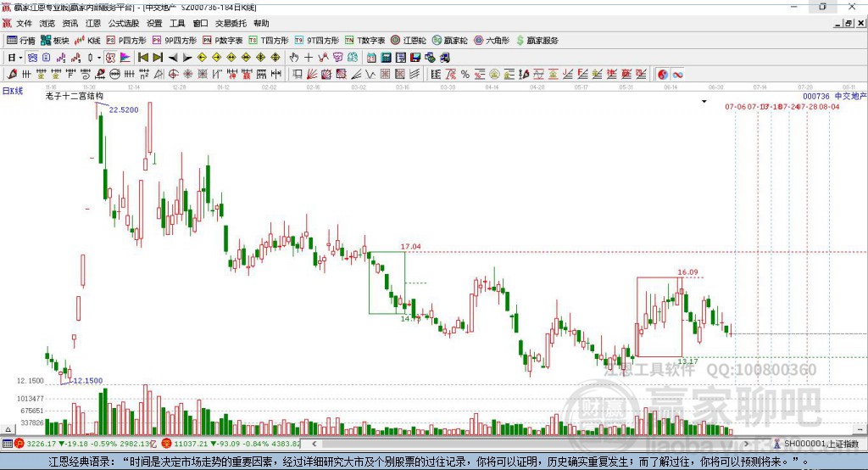Open the 公式选股 menu

(x=124, y=23)
